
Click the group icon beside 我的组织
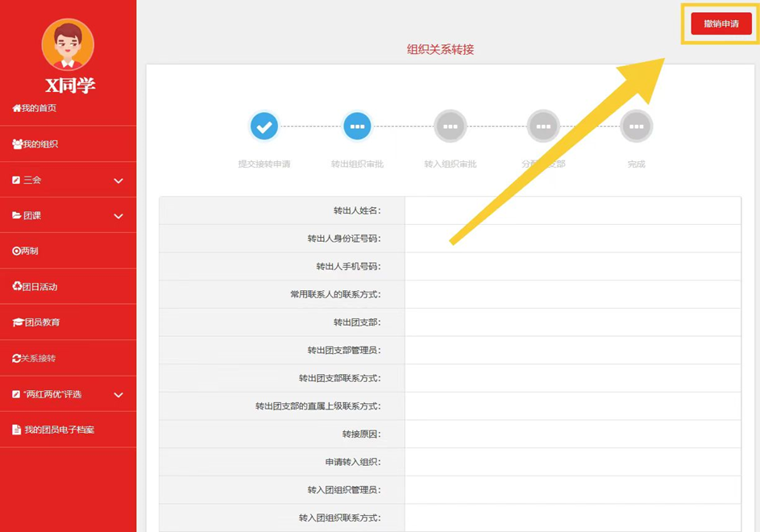(17, 144)
